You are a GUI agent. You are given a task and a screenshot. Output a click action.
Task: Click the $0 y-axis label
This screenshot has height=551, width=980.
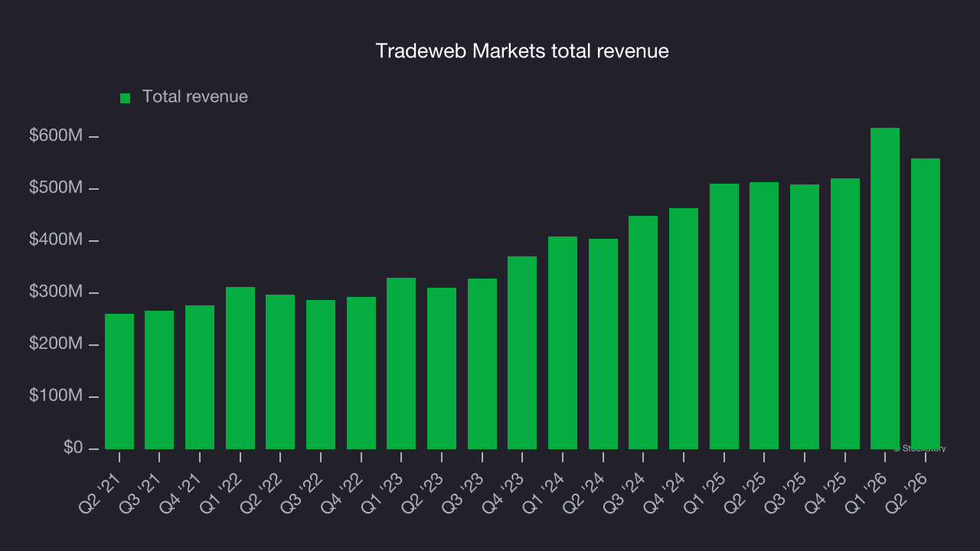click(x=74, y=448)
